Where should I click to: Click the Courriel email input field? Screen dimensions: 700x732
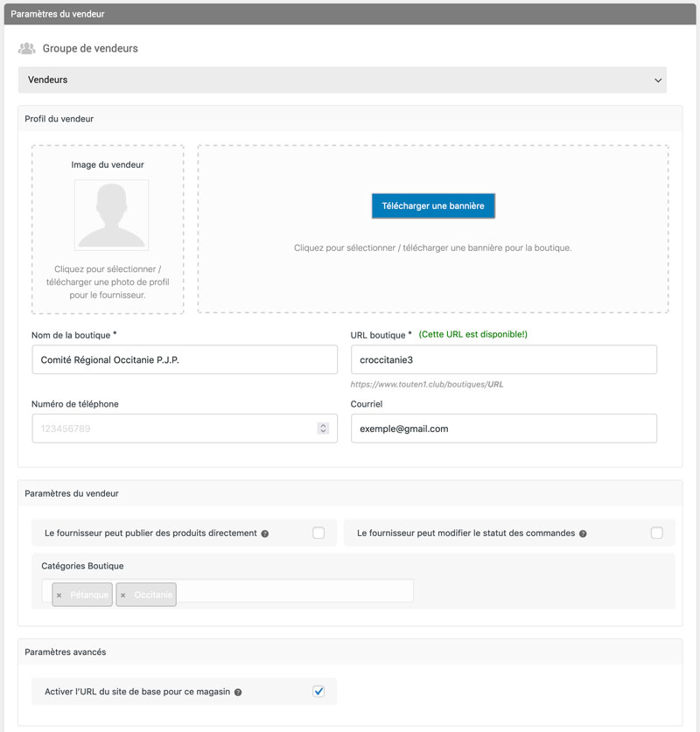point(503,429)
